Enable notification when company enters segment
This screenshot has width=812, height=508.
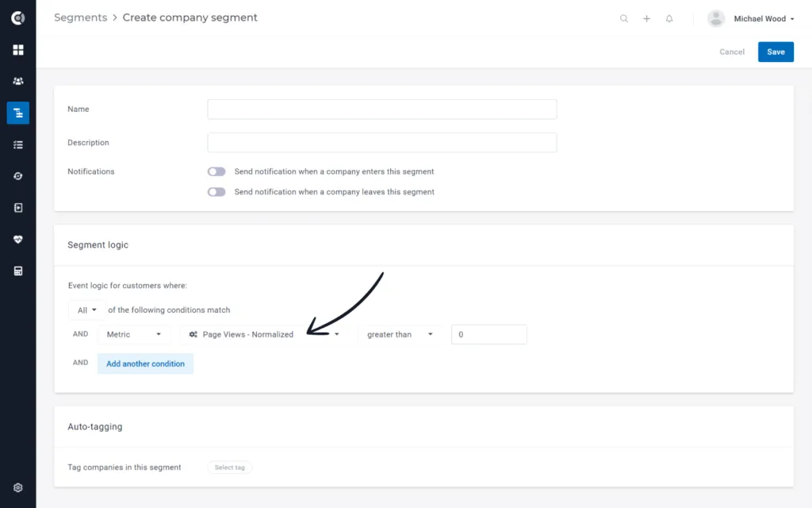[216, 171]
